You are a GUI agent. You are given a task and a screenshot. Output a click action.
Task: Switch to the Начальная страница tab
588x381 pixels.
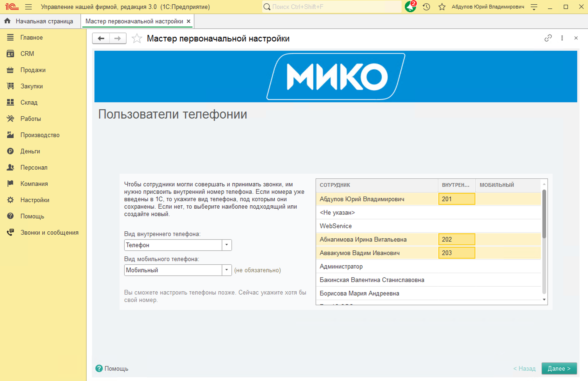click(x=44, y=21)
